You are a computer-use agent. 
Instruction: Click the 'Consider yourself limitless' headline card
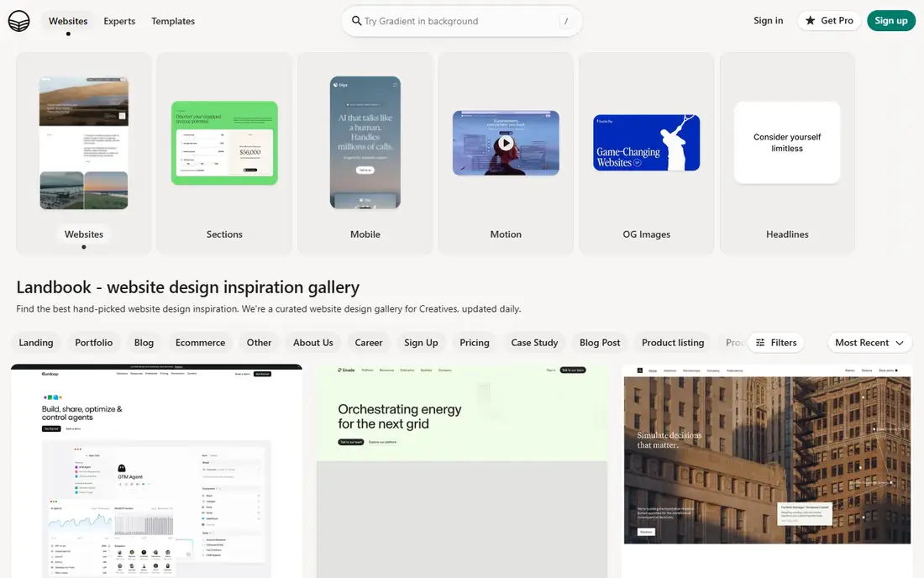[x=787, y=143]
